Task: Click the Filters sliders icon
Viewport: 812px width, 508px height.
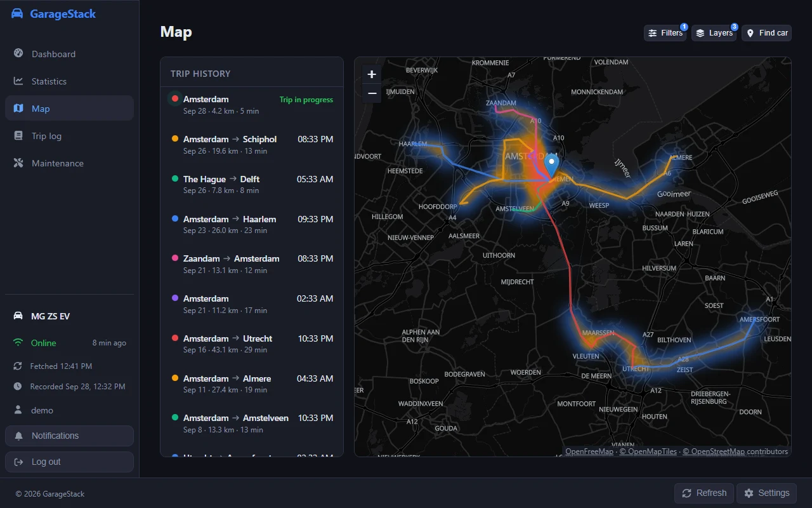Action: pos(652,33)
